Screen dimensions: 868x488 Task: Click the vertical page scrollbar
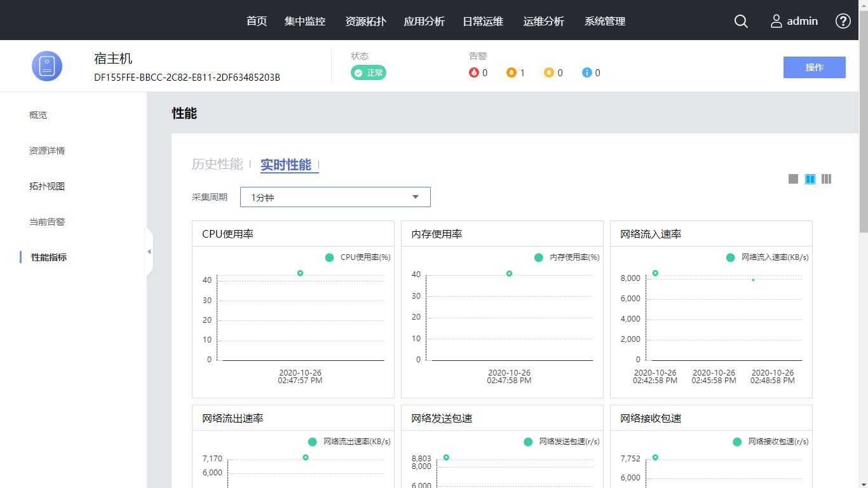[863, 127]
